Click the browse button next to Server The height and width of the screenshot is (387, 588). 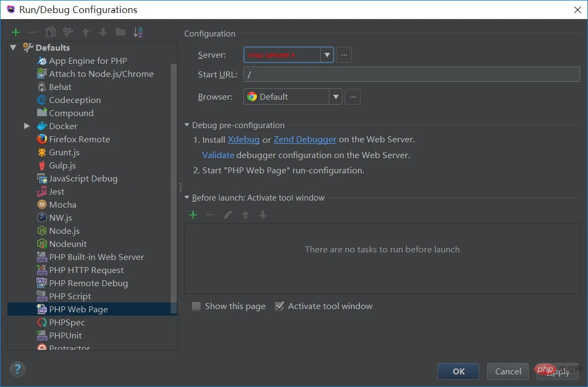(344, 55)
